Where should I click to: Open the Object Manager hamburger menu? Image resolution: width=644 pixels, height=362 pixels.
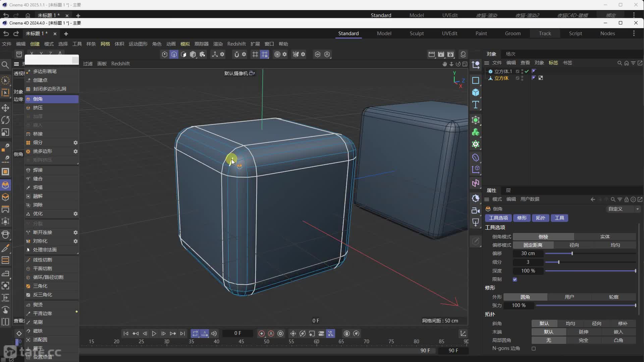point(487,63)
